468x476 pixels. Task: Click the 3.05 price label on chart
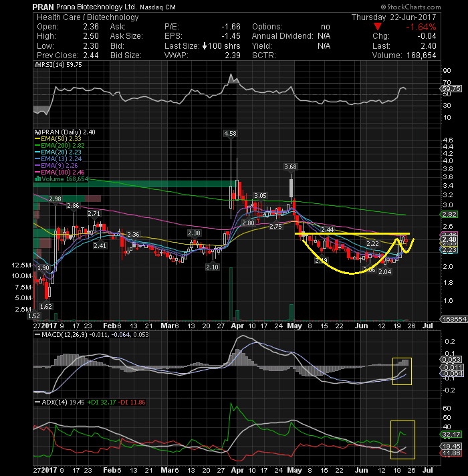tap(260, 195)
